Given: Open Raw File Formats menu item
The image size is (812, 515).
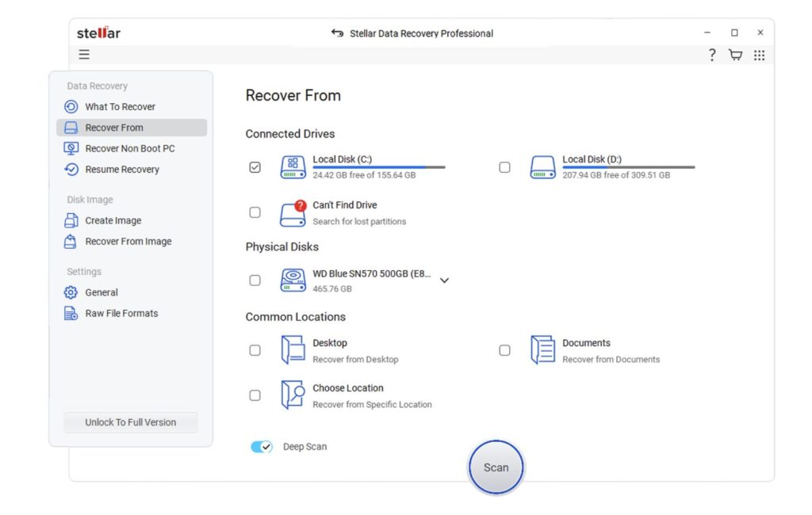Looking at the screenshot, I should (x=132, y=313).
